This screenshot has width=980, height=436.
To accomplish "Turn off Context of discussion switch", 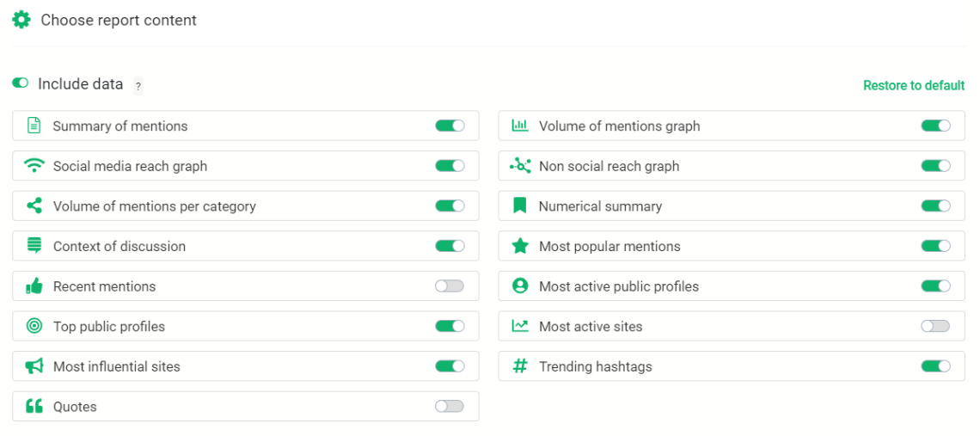I will point(450,246).
